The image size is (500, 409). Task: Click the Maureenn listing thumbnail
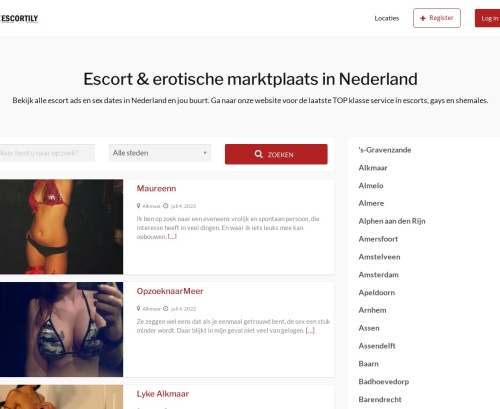pos(61,227)
